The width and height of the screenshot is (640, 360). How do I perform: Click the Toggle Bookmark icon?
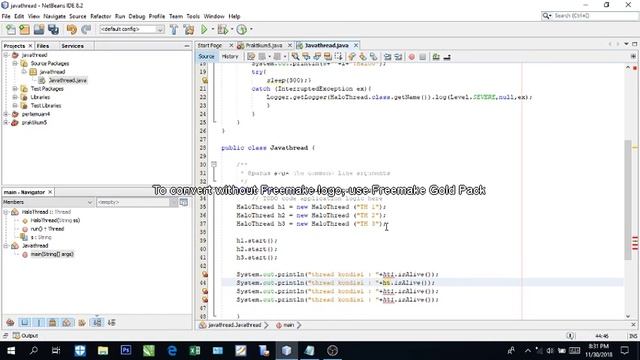click(373, 57)
